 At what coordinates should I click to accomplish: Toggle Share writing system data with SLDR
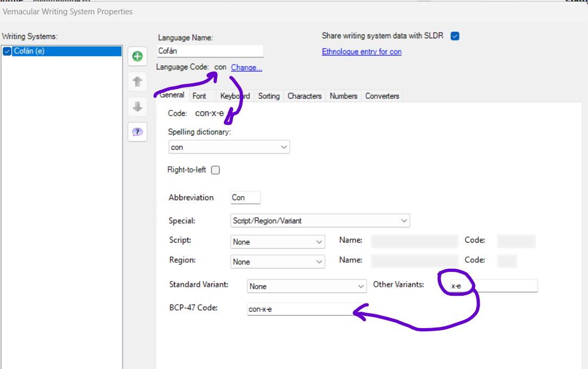coord(455,36)
